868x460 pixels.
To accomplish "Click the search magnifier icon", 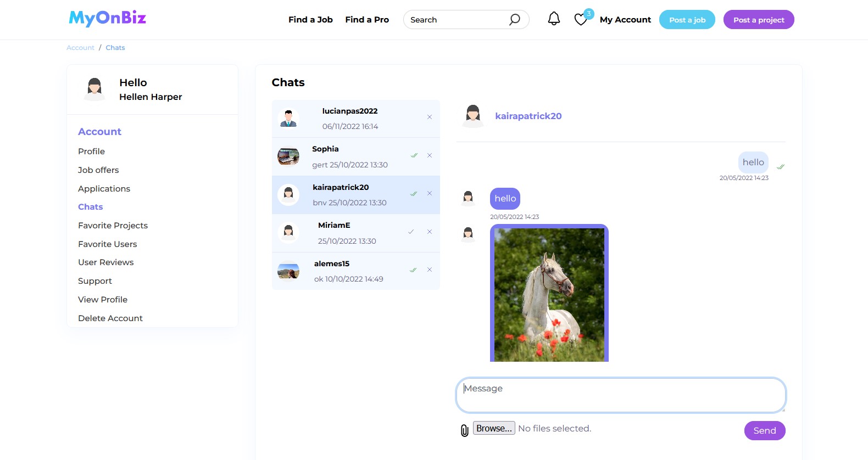I will (514, 20).
